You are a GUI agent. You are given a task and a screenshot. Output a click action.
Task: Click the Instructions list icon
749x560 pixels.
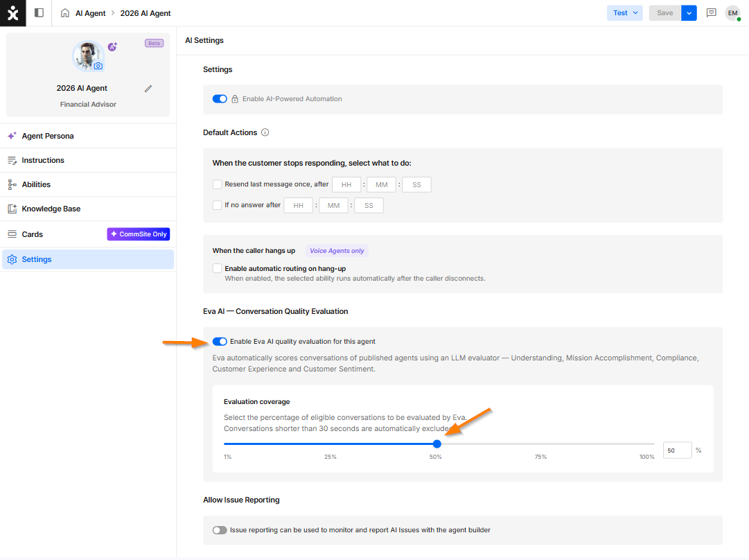(x=12, y=161)
